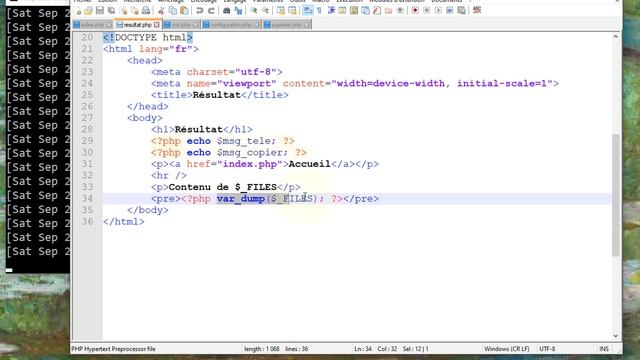Open Find with binoculars icon
Screen dimensions: 640x360
click(226, 11)
